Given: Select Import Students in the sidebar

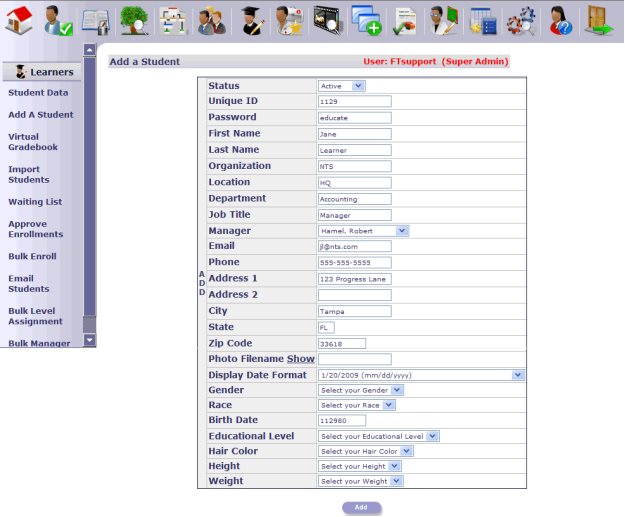Looking at the screenshot, I should pyautogui.click(x=29, y=175).
